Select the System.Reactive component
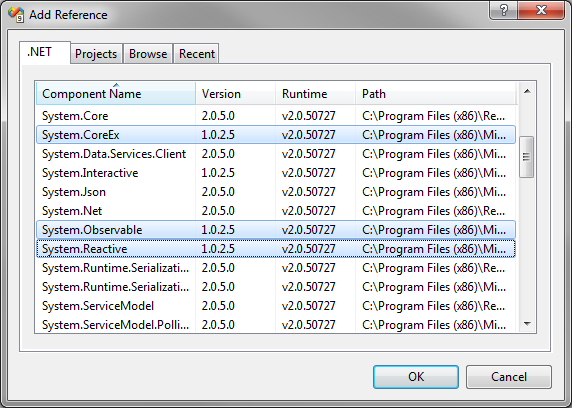572x408 pixels. 276,249
